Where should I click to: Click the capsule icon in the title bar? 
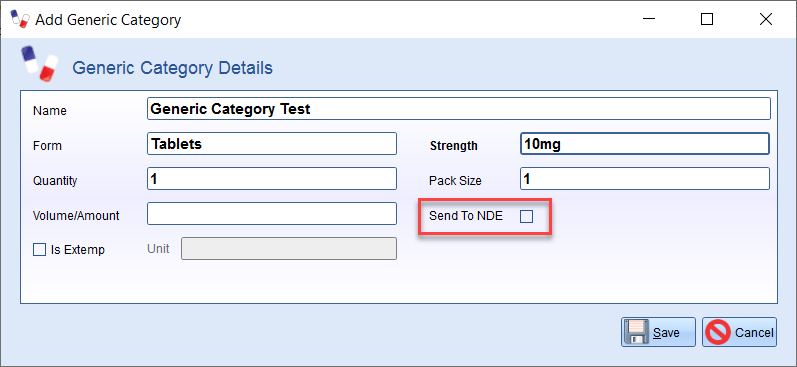(x=20, y=20)
